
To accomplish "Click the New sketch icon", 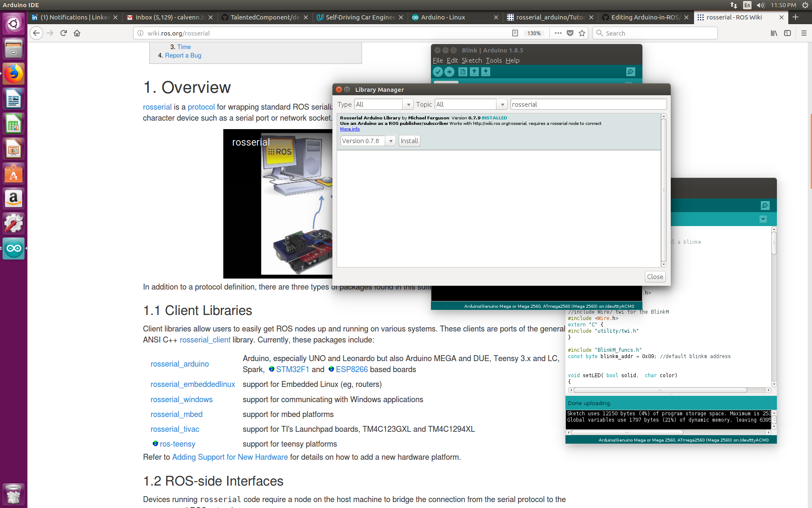I will [x=463, y=72].
